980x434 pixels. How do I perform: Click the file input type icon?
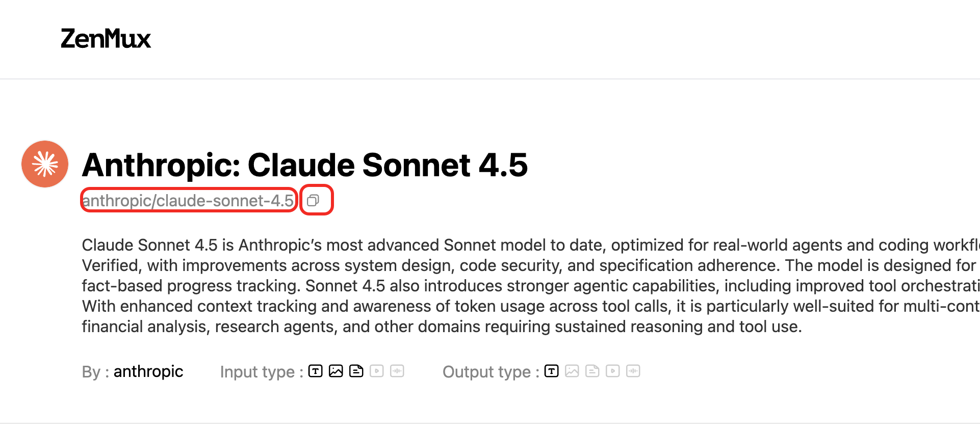pyautogui.click(x=356, y=371)
